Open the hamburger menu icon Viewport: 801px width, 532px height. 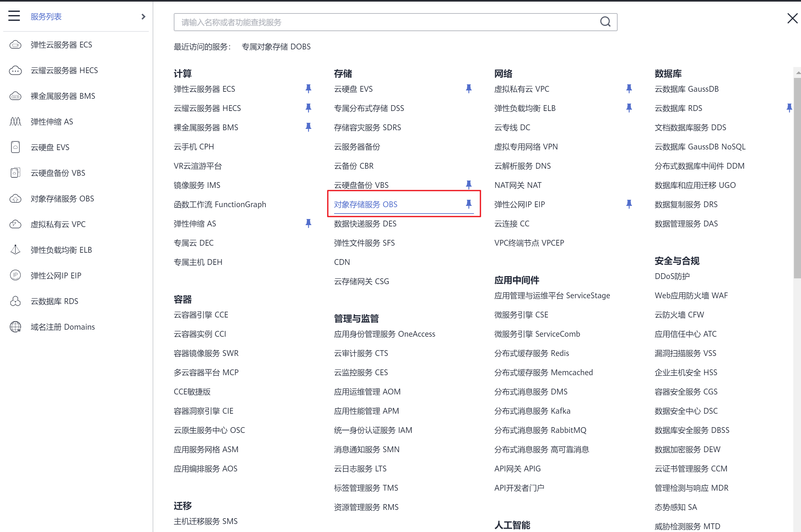point(14,16)
